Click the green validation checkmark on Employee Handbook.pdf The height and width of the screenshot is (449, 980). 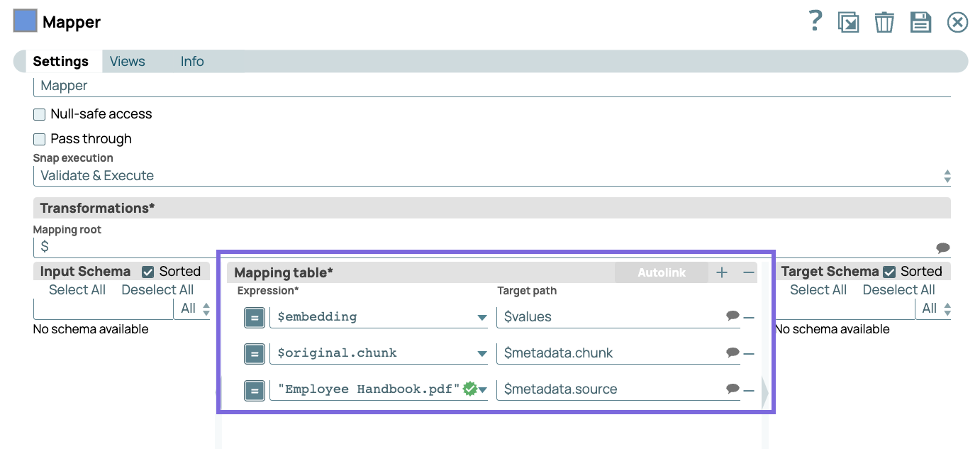pos(469,389)
